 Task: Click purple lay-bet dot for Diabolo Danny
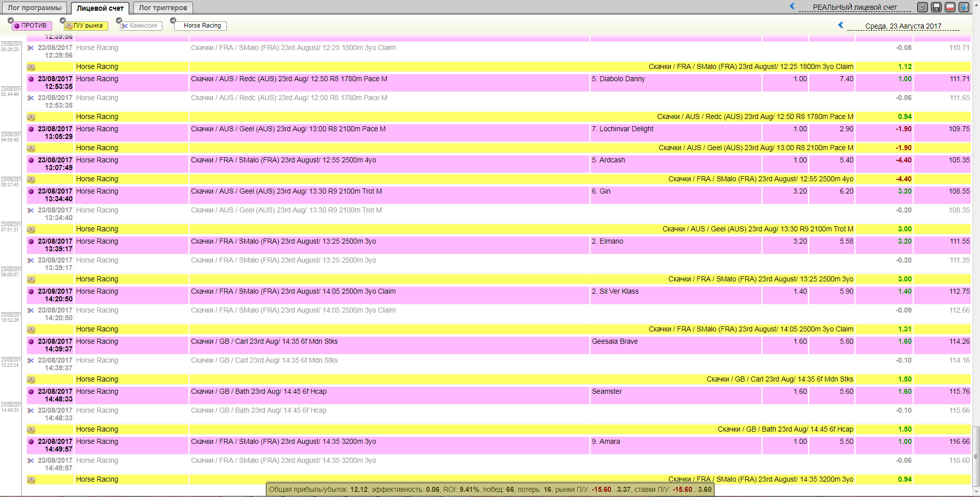pos(31,79)
